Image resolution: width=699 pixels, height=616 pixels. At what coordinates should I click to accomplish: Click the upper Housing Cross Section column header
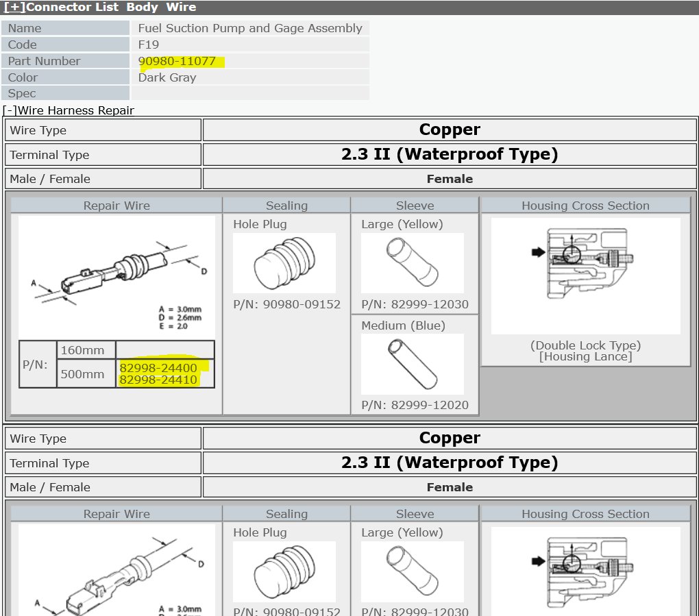coord(585,206)
